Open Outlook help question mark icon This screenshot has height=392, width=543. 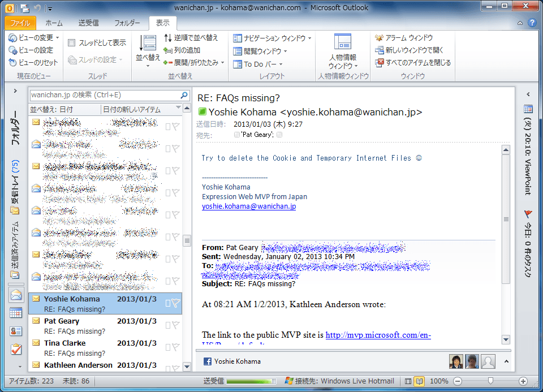click(532, 23)
